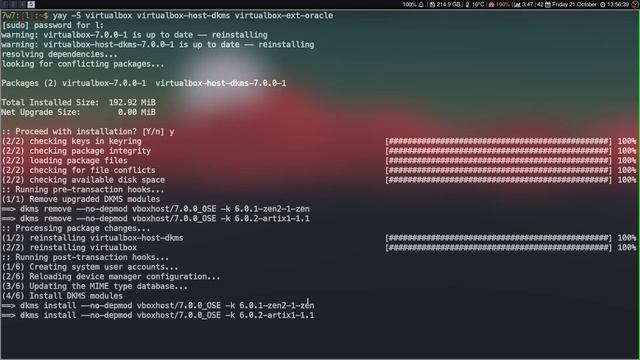This screenshot has width=640, height=360.
Task: Click '(1/1) Remove upgraded DKMS modules' line
Action: click(x=80, y=199)
